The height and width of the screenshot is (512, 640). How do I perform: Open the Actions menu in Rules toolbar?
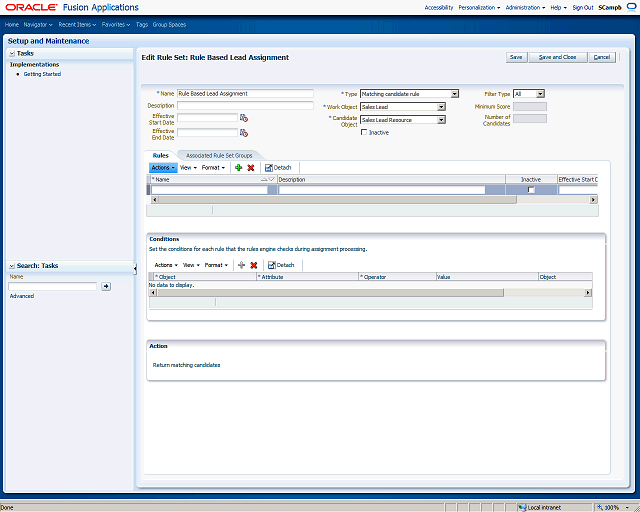(163, 167)
